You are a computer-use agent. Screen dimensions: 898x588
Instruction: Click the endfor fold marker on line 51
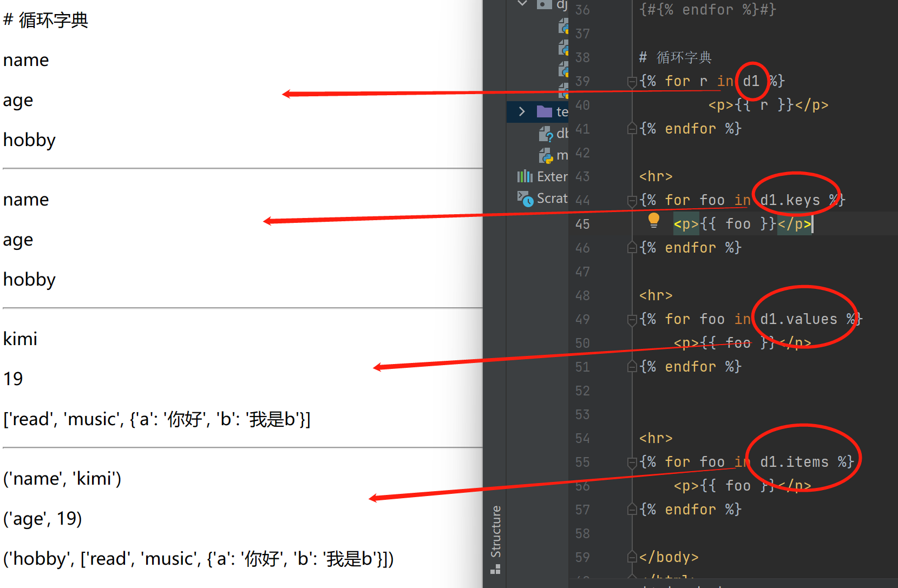click(632, 367)
